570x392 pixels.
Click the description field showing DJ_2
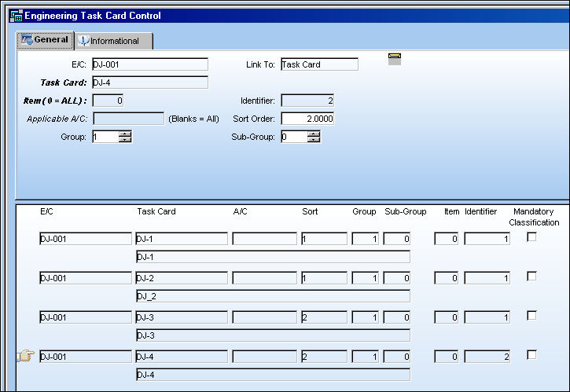tap(273, 296)
